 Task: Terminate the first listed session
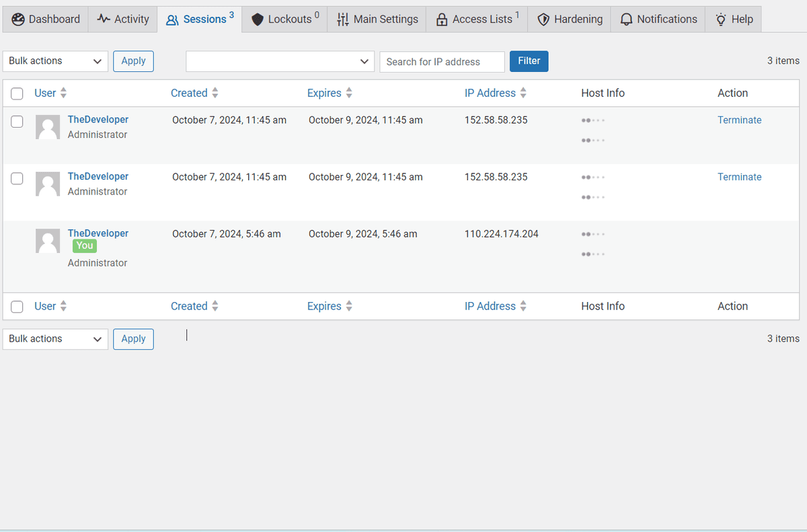(739, 120)
